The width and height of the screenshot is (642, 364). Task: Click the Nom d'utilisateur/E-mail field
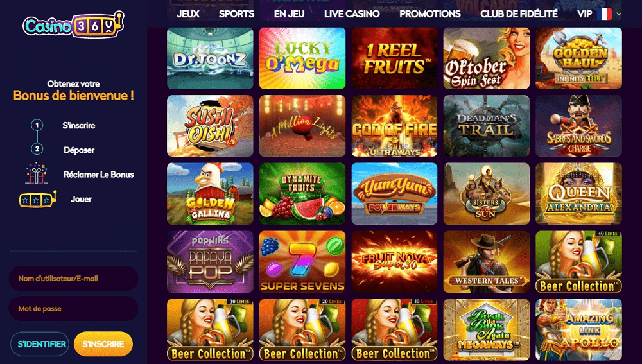[x=73, y=279]
